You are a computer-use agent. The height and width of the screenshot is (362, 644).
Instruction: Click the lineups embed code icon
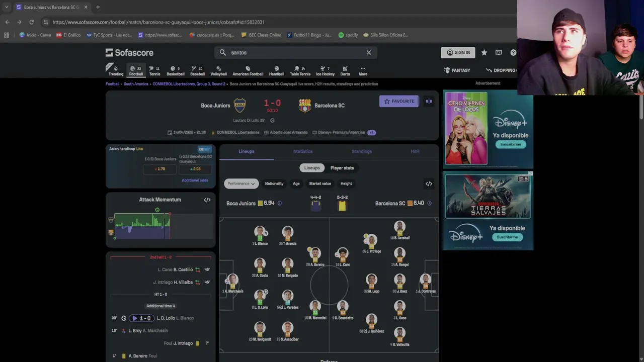pos(429,184)
